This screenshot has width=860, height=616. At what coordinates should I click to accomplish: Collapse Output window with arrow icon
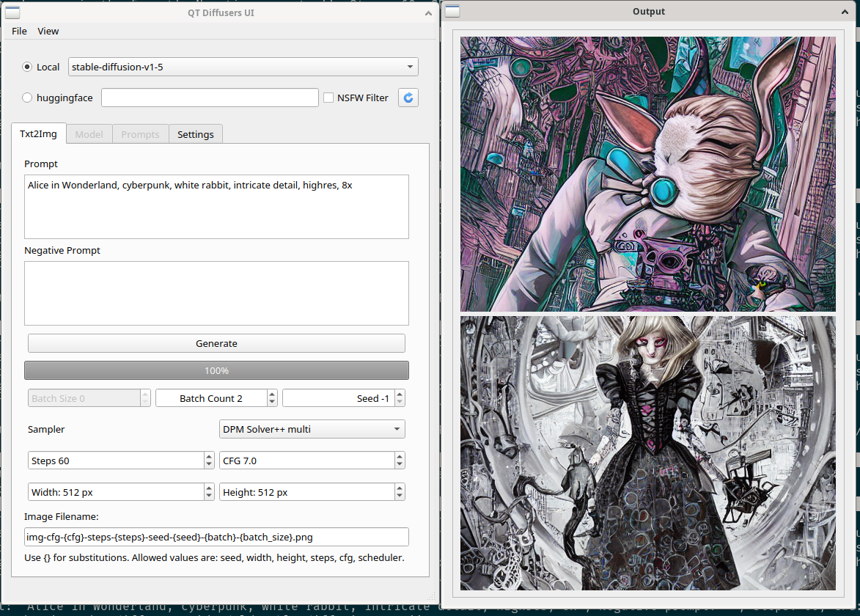(x=845, y=12)
